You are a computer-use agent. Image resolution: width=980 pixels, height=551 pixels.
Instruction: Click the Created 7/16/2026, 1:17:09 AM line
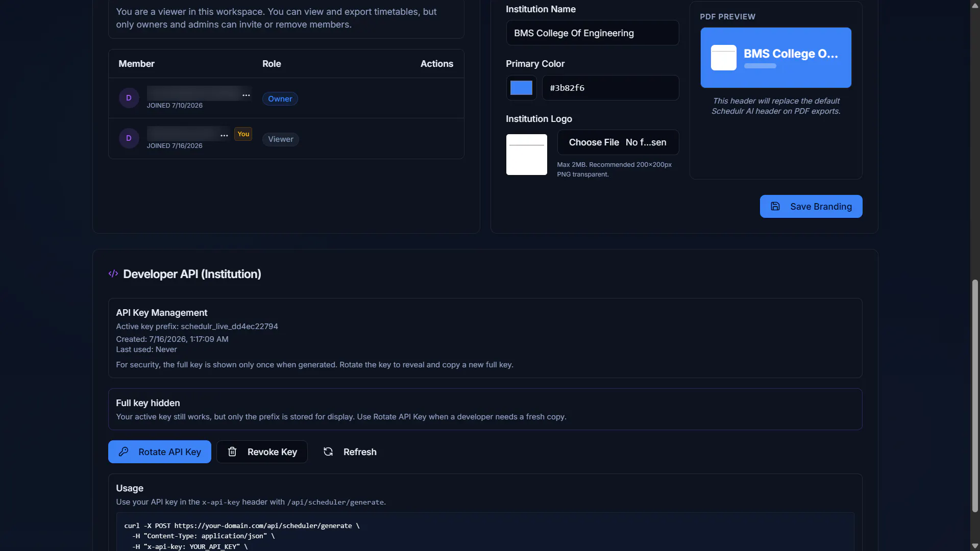[172, 339]
